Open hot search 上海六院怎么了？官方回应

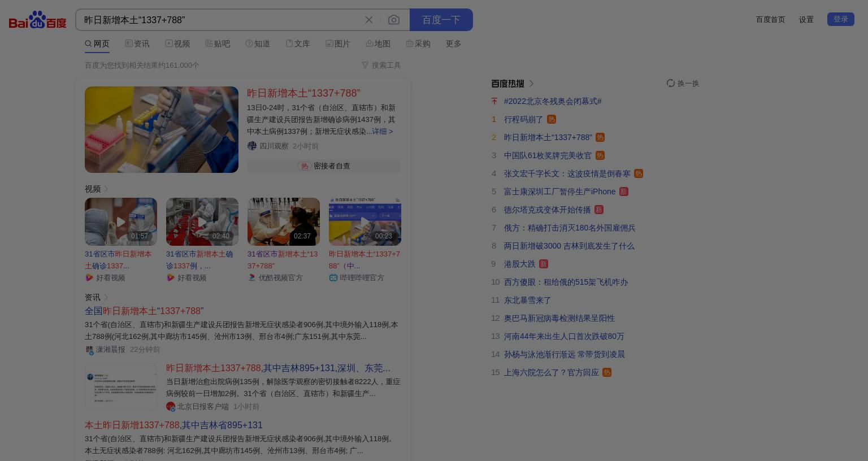(552, 372)
